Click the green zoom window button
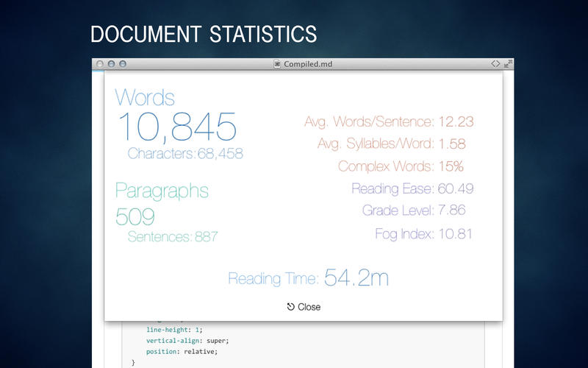The image size is (588, 368). [123, 65]
